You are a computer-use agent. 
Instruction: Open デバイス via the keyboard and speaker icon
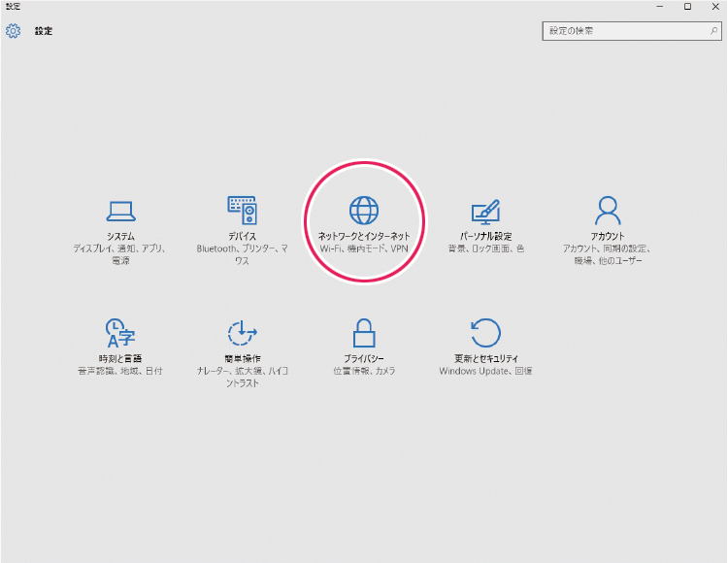click(243, 210)
